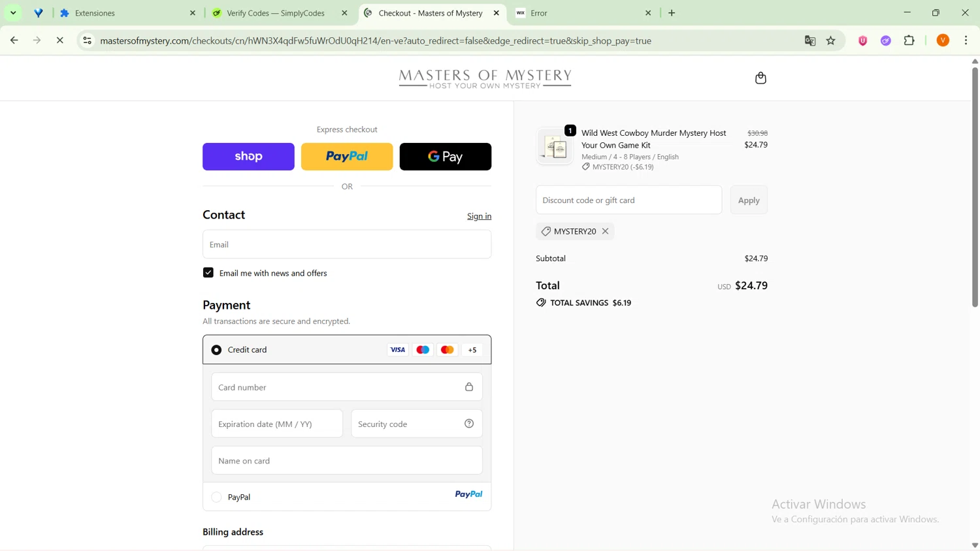Open the purple circular extension icon
The width and height of the screenshot is (980, 551).
click(886, 40)
